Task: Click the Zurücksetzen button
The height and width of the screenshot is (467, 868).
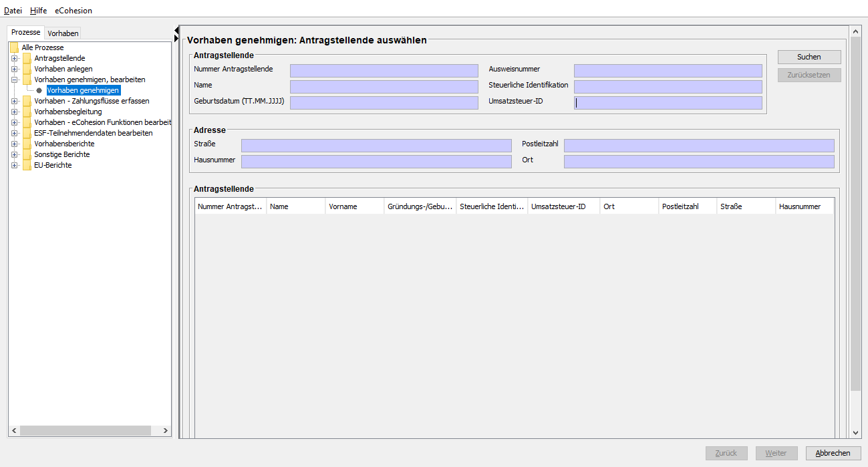Action: click(809, 75)
